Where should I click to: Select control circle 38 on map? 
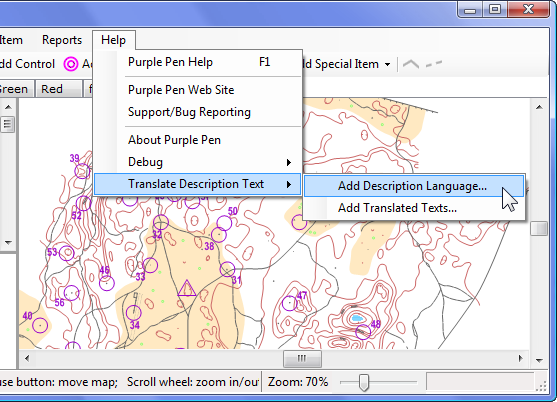tap(218, 235)
